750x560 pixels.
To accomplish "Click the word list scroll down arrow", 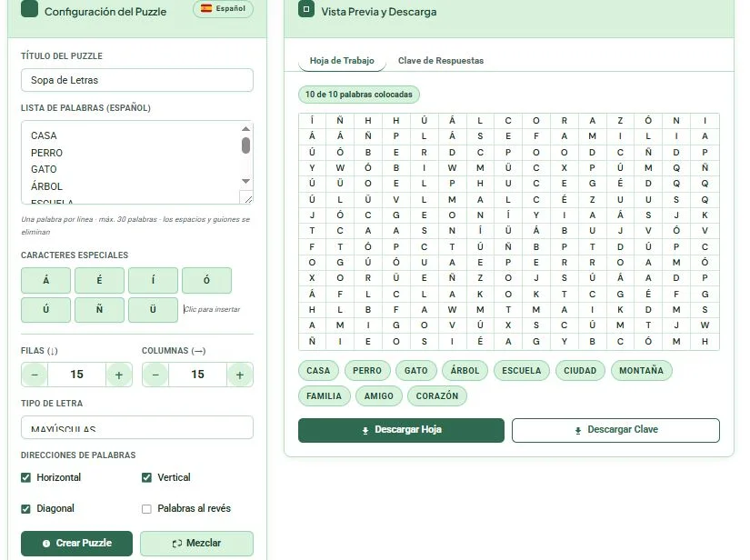I will click(245, 181).
